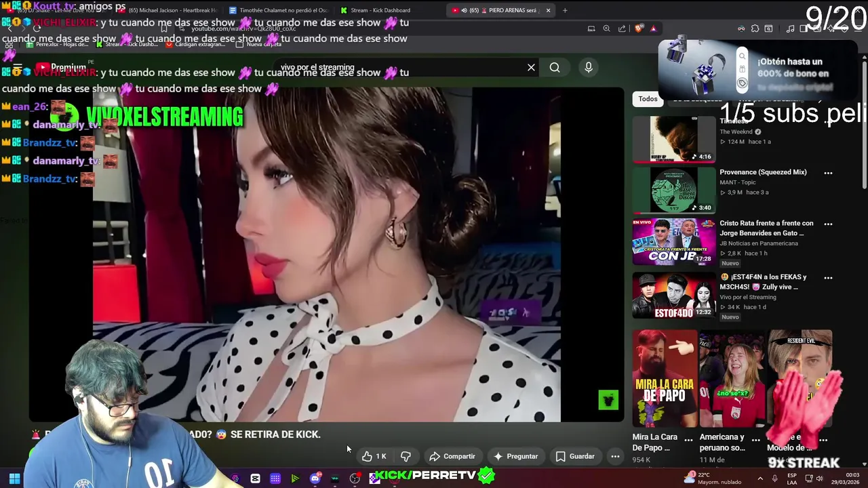
Task: Open 'Mira La Cara De Papo' short
Action: [665, 378]
